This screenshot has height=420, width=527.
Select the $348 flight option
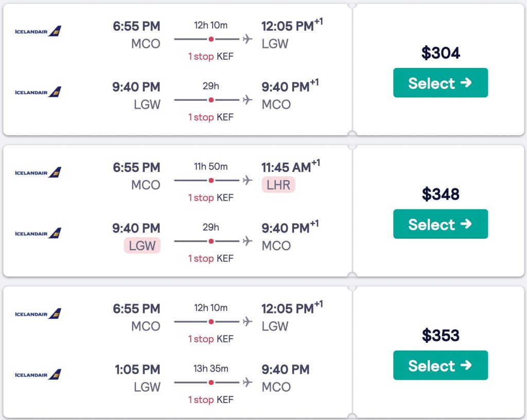[440, 224]
